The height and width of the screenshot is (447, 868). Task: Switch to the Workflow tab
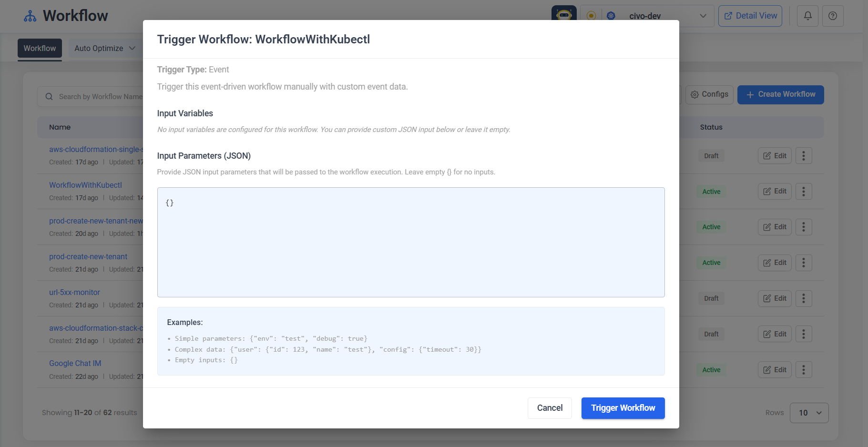click(40, 48)
